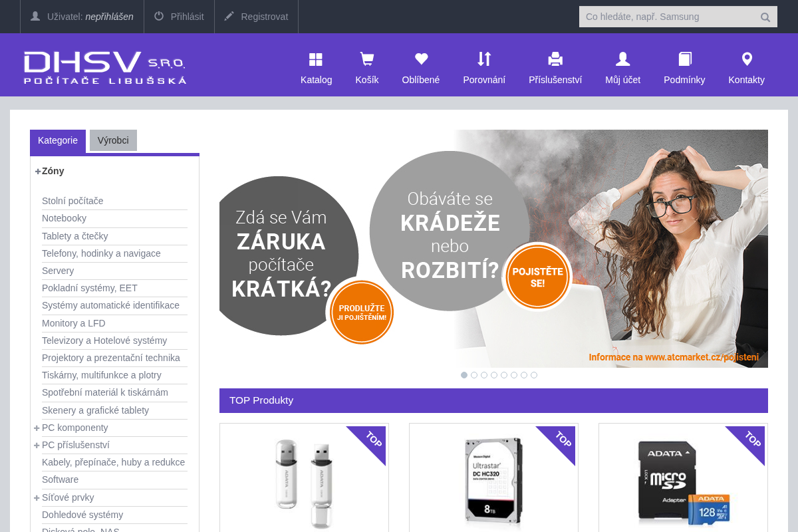Select the second banner slide dot
This screenshot has height=532, width=798.
pyautogui.click(x=474, y=375)
